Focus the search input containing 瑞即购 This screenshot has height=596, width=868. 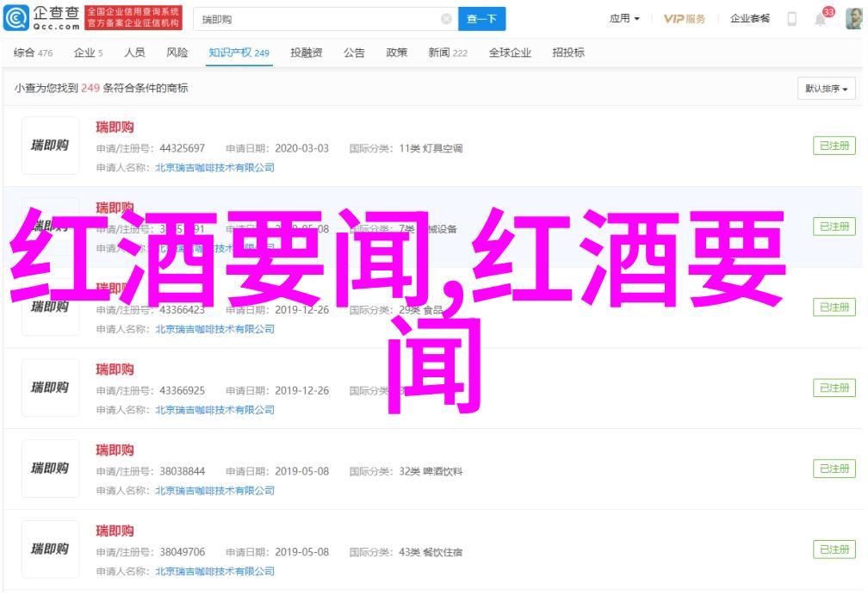[325, 20]
